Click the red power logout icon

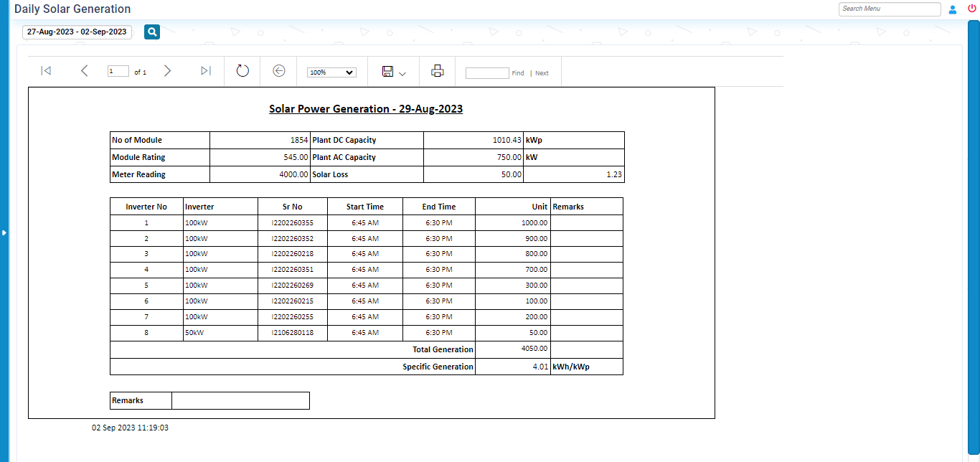pos(972,9)
